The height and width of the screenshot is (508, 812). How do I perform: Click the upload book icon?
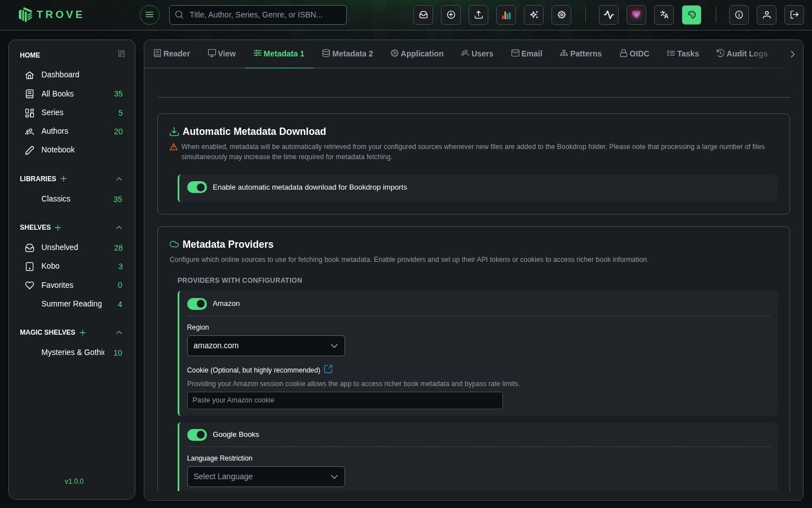click(x=479, y=15)
